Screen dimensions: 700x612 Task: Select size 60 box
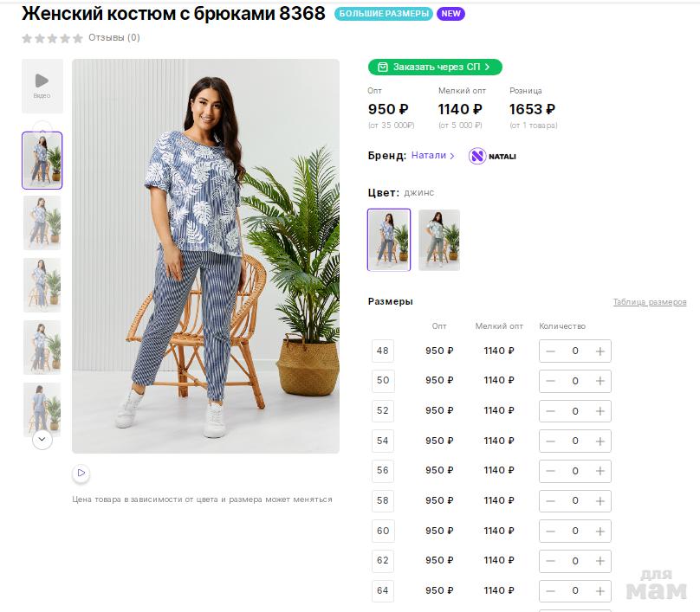click(x=383, y=531)
